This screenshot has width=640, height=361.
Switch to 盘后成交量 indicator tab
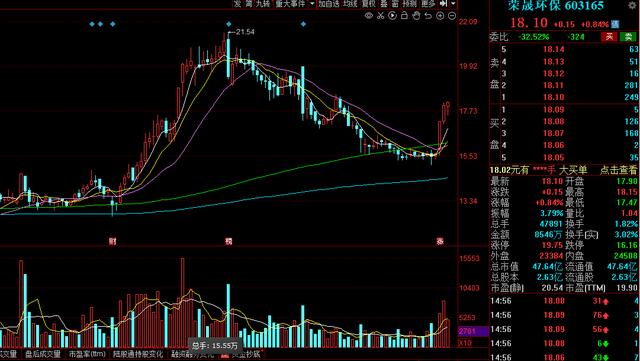[43, 354]
